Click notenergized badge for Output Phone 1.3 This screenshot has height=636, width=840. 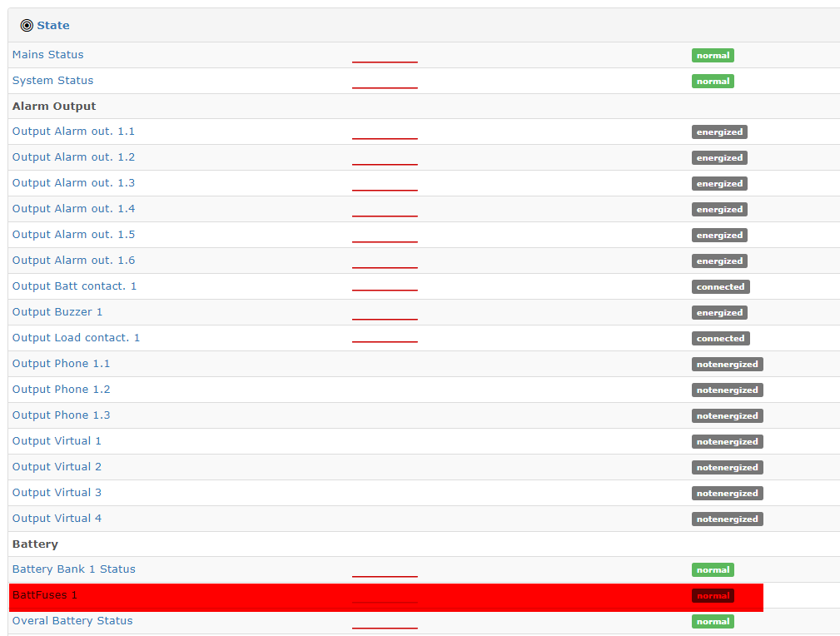[727, 415]
